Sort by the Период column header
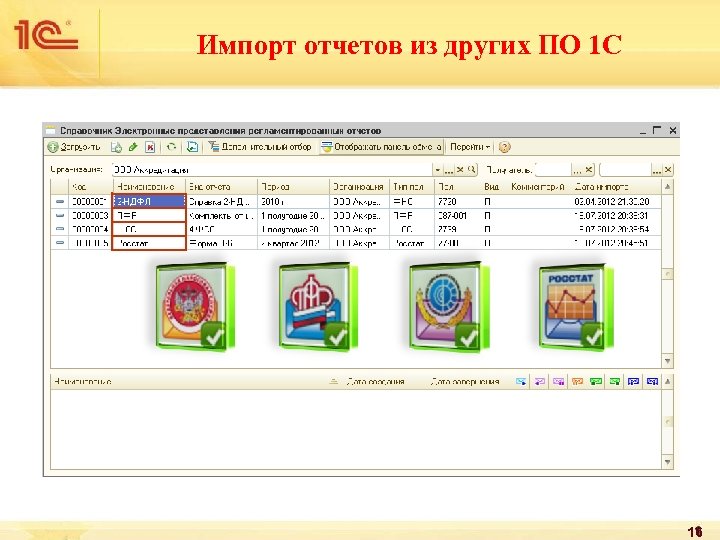Viewport: 720px width, 540px height. (293, 187)
